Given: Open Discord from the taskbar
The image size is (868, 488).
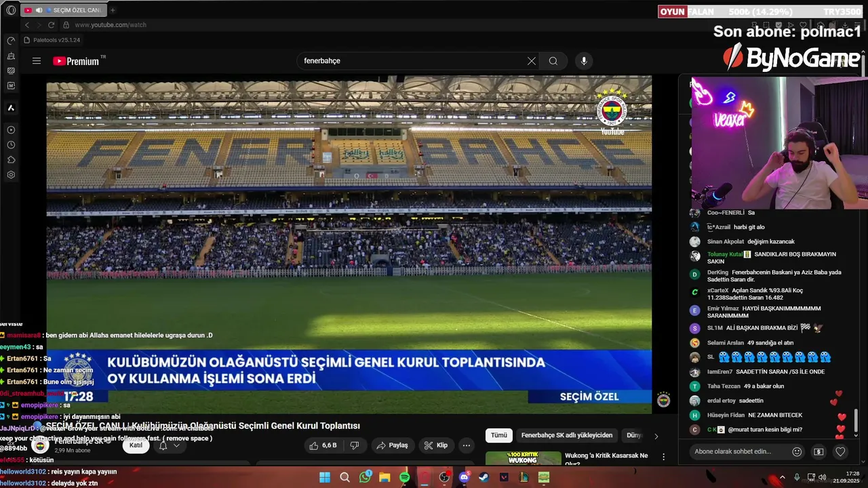Looking at the screenshot, I should click(x=465, y=477).
